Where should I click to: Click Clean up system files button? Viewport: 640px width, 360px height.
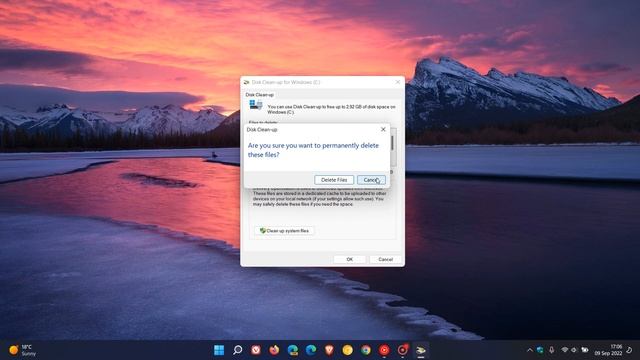point(284,231)
